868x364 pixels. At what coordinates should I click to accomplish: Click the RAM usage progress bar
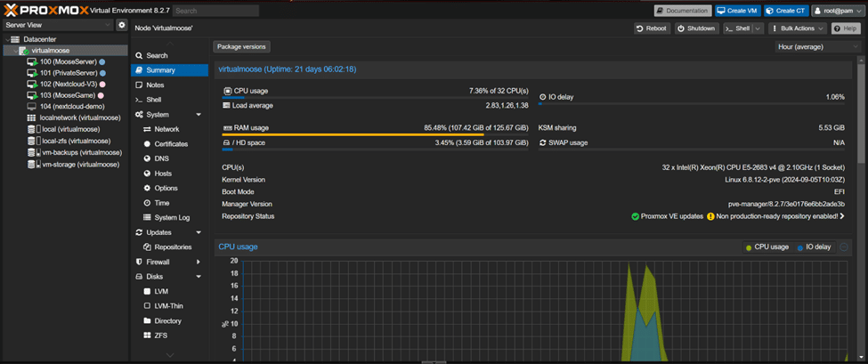coord(375,134)
